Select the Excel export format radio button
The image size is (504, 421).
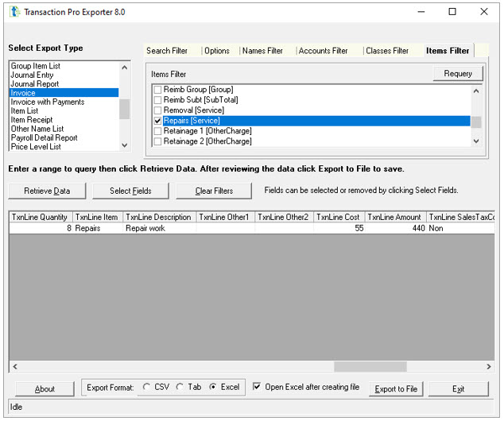(213, 388)
